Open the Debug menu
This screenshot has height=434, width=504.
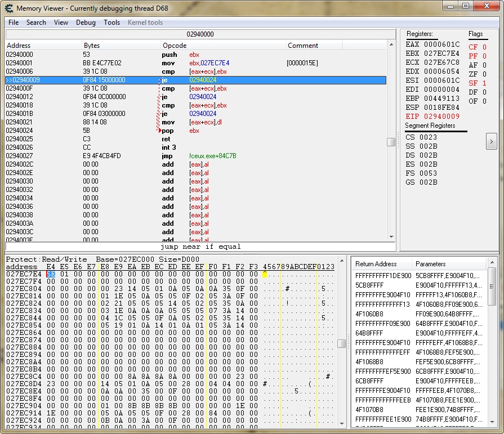point(86,23)
